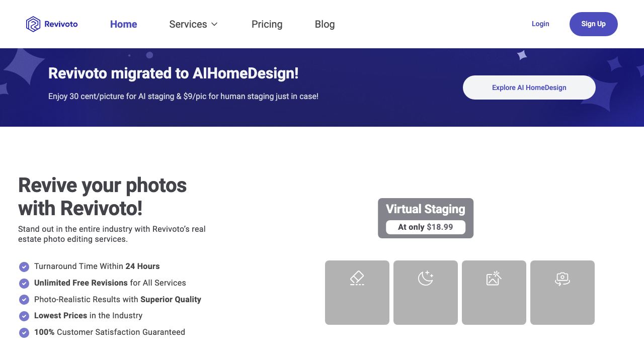Click the Revivoto migrated to AIHomeDesign heading
644x362 pixels.
tap(174, 73)
